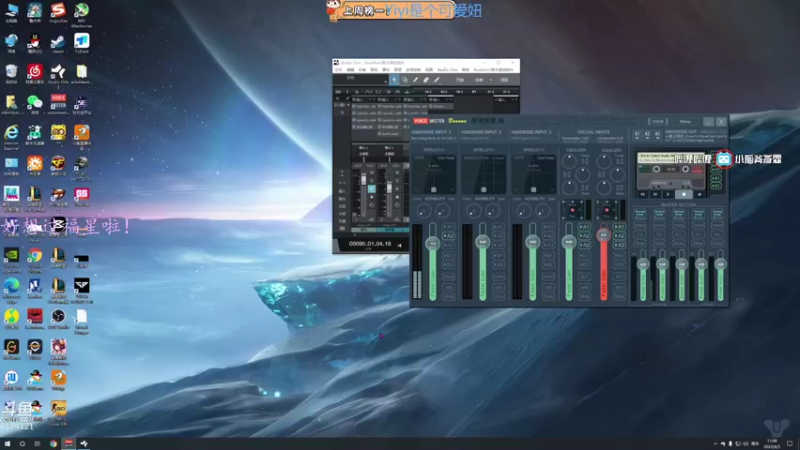The height and width of the screenshot is (450, 800).
Task: Start recording on the Voicemeeter cassette
Action: (699, 194)
